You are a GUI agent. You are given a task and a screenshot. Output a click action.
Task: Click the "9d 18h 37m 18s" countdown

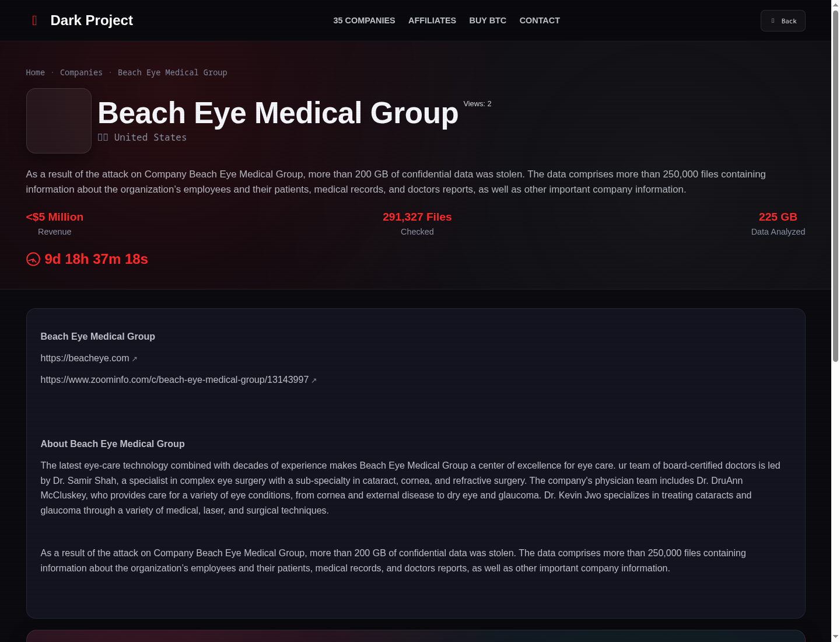(x=96, y=259)
